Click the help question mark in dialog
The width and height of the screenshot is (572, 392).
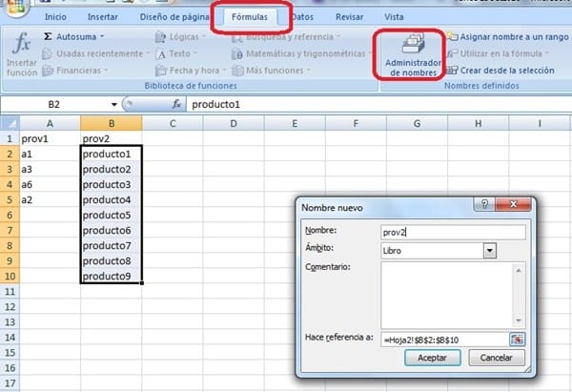[x=484, y=204]
